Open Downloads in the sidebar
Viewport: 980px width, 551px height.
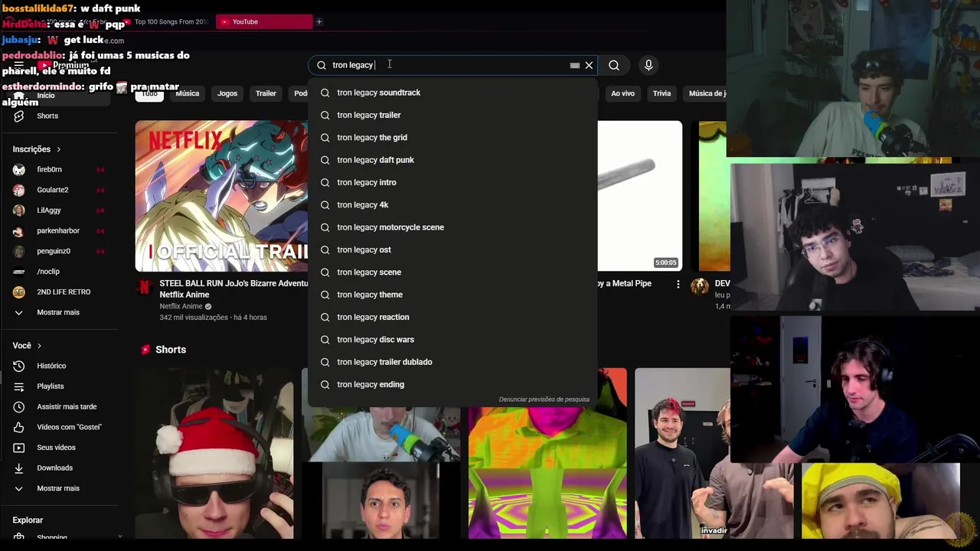(54, 468)
